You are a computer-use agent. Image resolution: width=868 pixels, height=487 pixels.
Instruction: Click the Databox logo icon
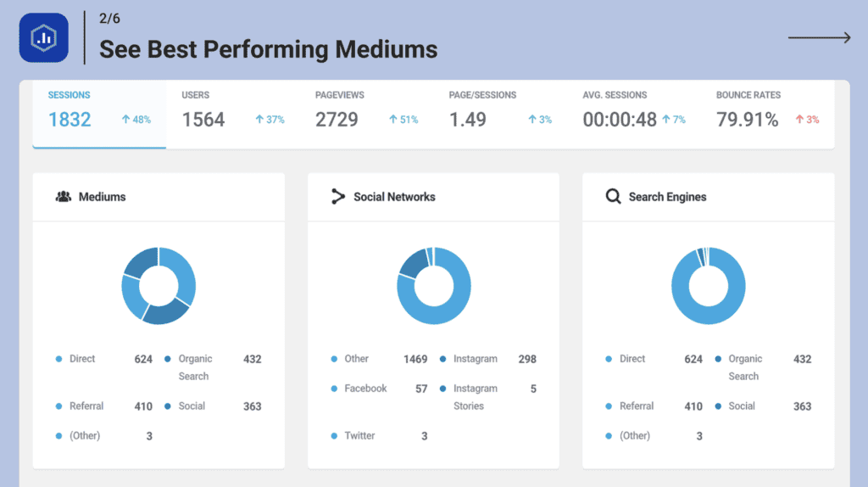pyautogui.click(x=43, y=38)
